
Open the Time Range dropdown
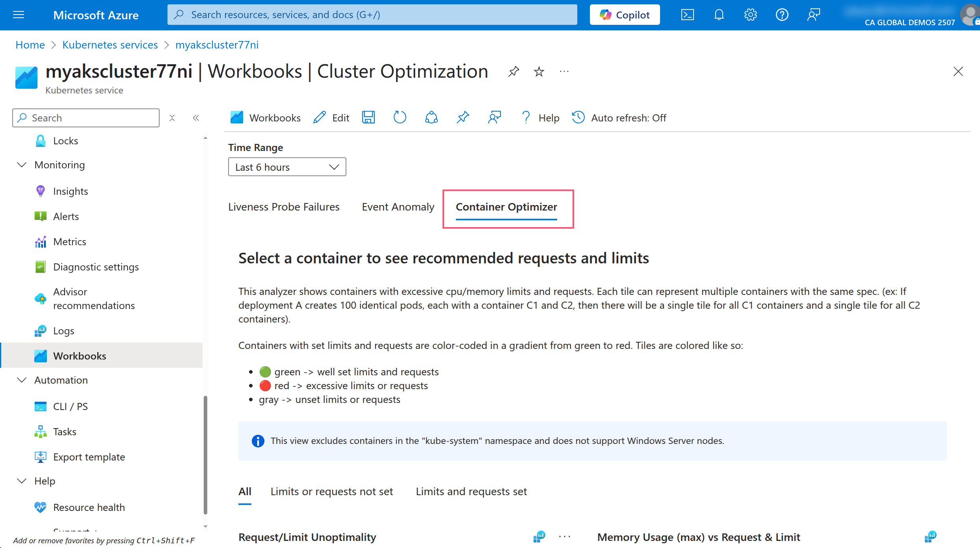pyautogui.click(x=287, y=167)
